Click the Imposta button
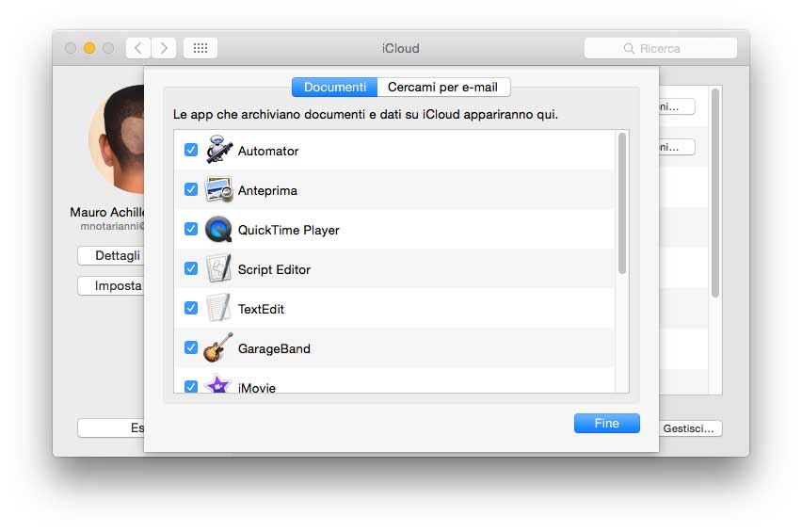 111,285
